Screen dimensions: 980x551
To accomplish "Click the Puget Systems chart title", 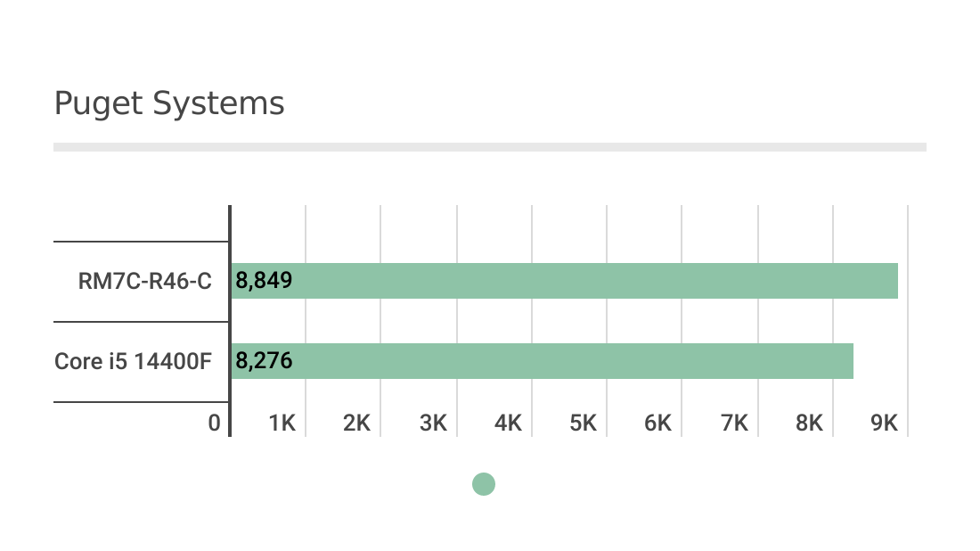I will [169, 104].
